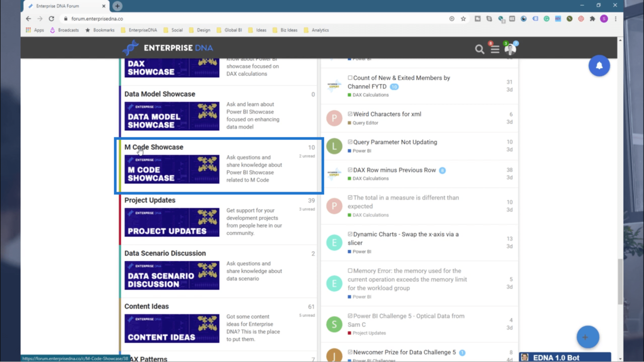Go back with browser back arrow
The width and height of the screenshot is (644, 362).
click(x=28, y=18)
